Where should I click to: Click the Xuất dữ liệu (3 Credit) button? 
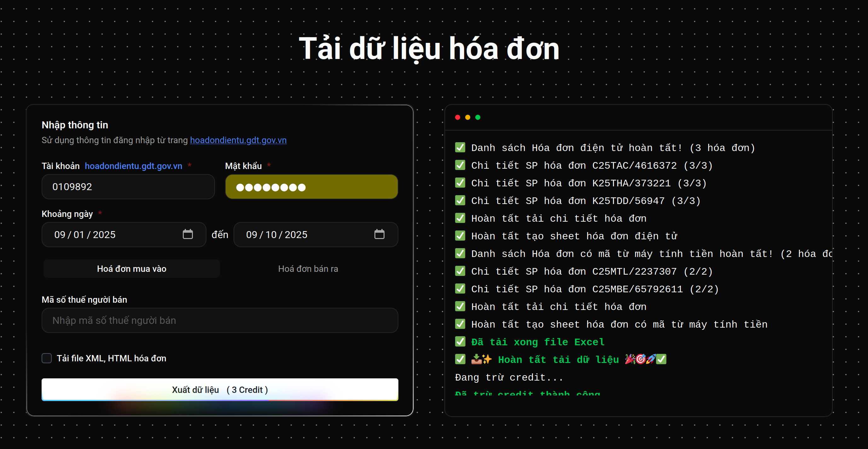[x=220, y=390]
